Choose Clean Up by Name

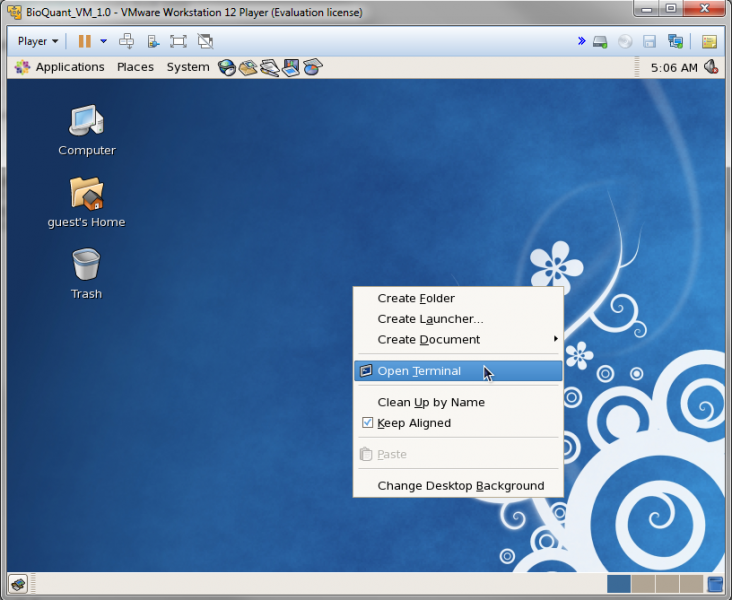(458, 402)
